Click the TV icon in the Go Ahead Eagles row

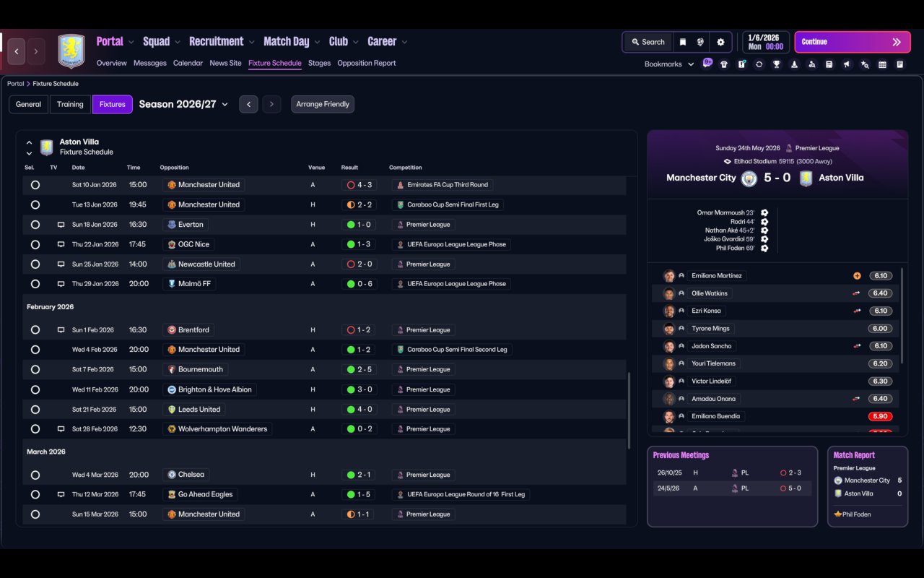tap(61, 495)
